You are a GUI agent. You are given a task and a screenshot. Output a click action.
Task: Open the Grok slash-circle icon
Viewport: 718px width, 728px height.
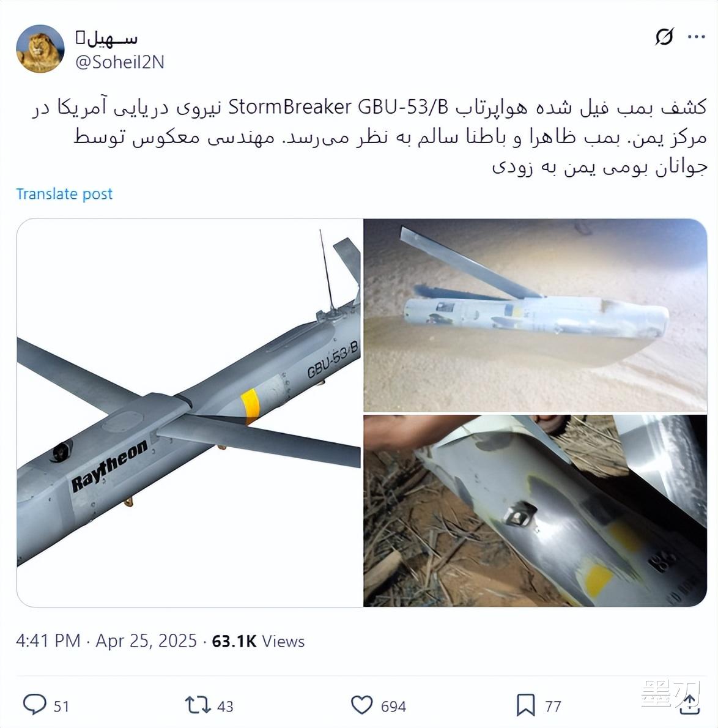664,37
